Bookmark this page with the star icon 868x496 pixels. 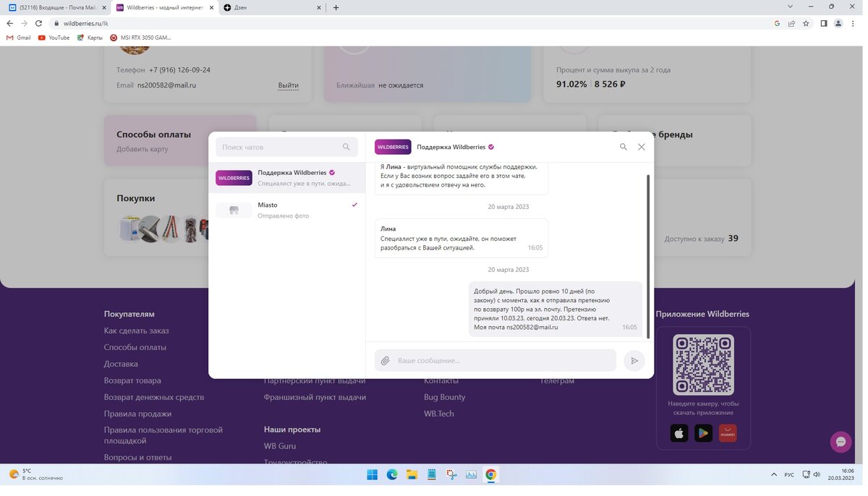coord(806,23)
